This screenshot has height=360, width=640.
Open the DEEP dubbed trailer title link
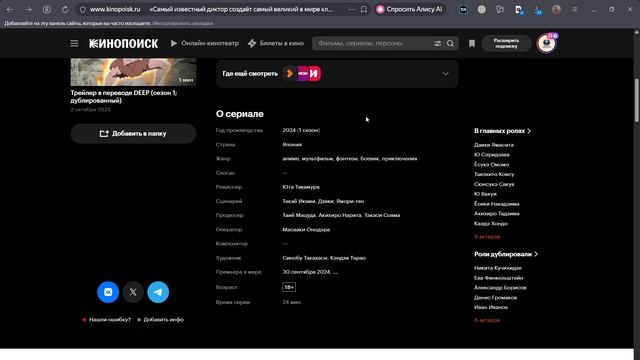click(x=124, y=97)
